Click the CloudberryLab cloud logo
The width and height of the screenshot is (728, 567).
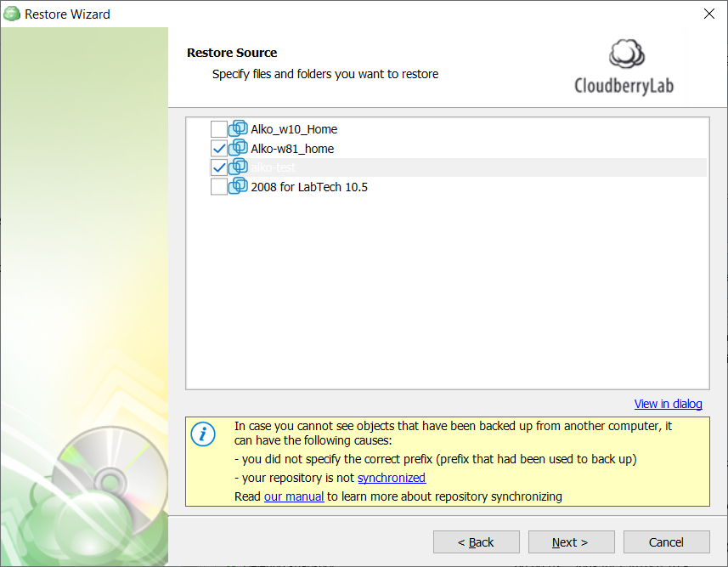click(x=627, y=54)
